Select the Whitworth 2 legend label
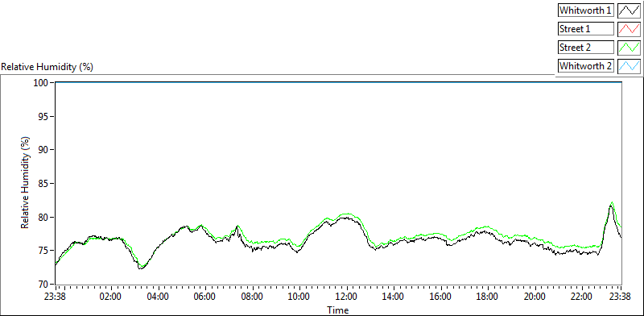This screenshot has height=316, width=644. click(586, 66)
